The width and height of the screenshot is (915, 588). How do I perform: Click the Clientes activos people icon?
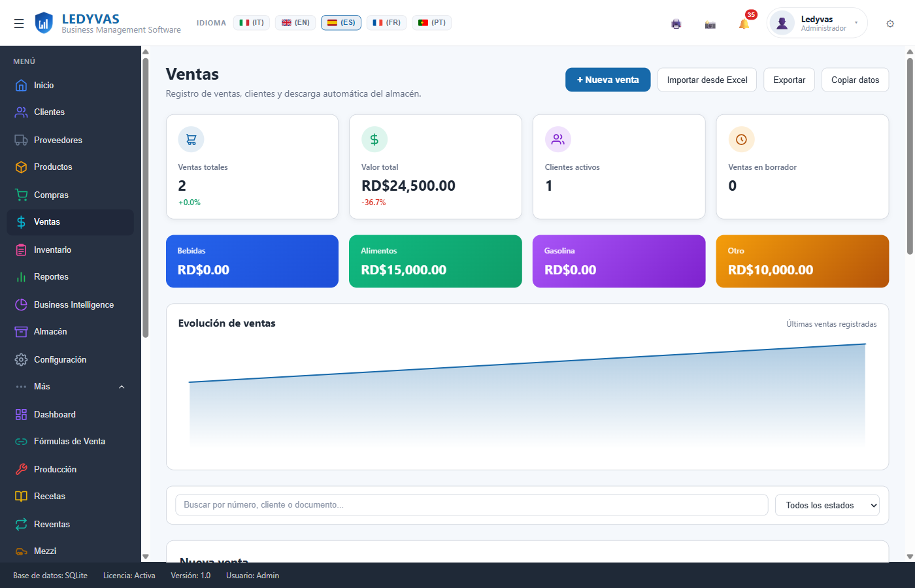coord(558,139)
